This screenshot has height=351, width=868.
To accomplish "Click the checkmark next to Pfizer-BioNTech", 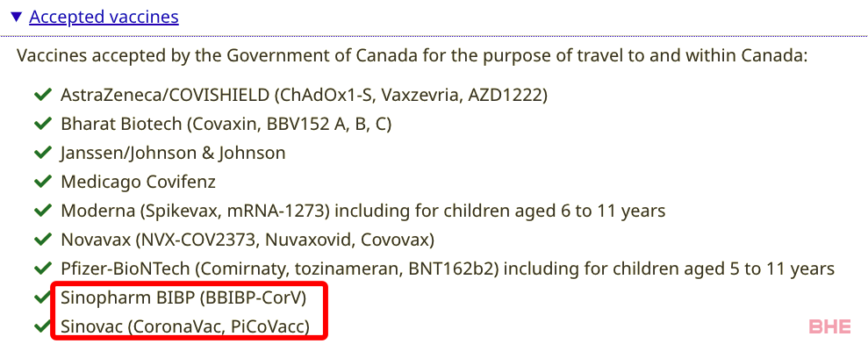I will (43, 269).
